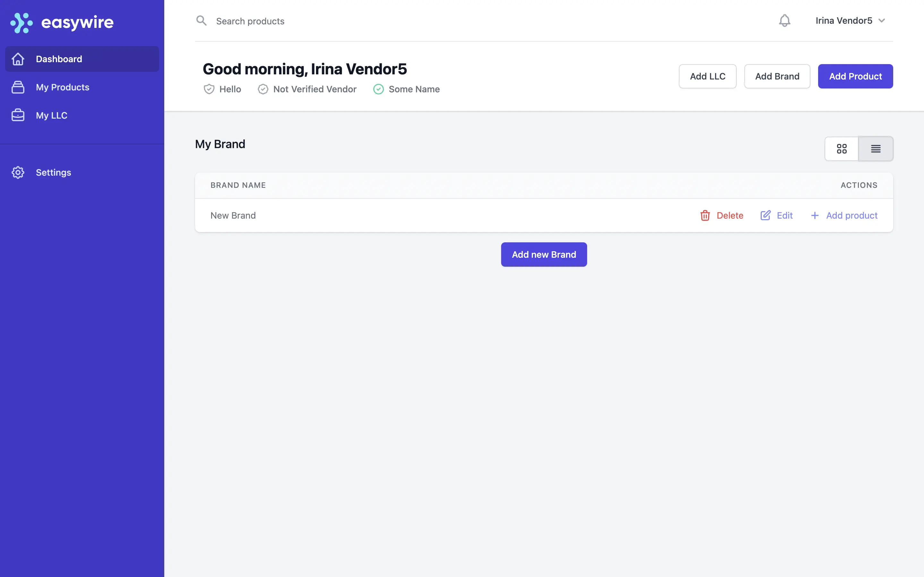The image size is (924, 577).
Task: Click the grid view toggle icon
Action: (x=842, y=148)
